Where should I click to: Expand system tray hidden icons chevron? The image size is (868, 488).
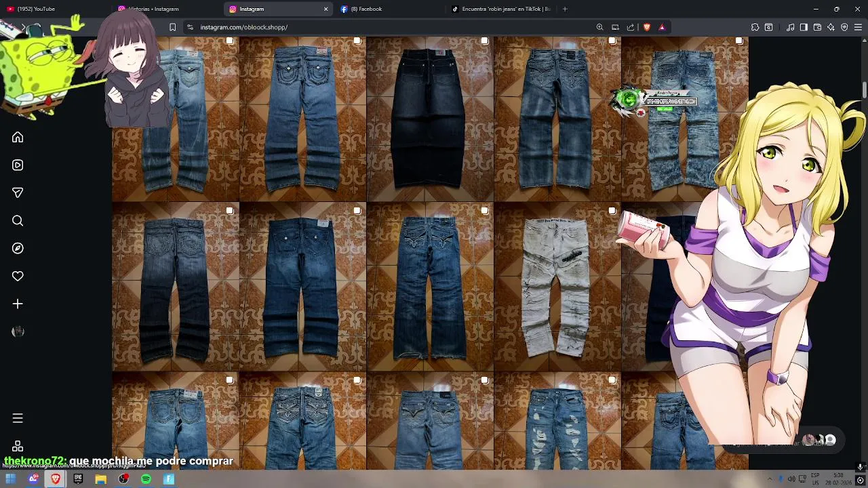pyautogui.click(x=769, y=479)
